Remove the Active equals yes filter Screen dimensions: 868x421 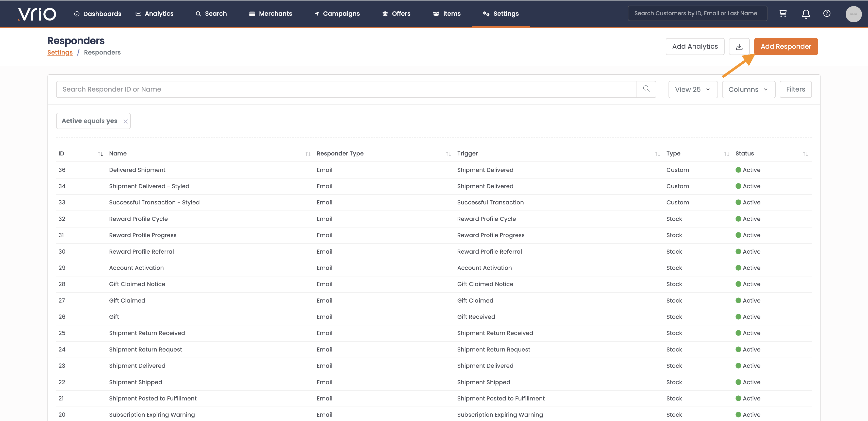[125, 121]
